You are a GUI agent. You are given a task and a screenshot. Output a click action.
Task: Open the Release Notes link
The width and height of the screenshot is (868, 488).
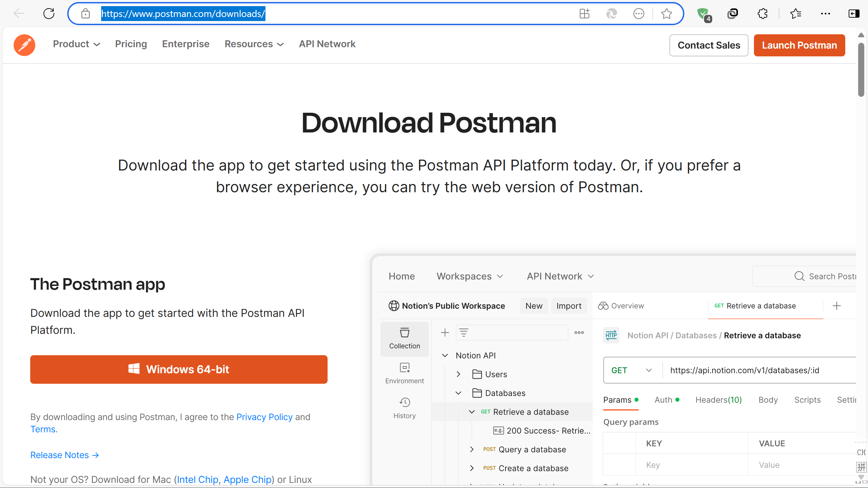click(x=64, y=455)
